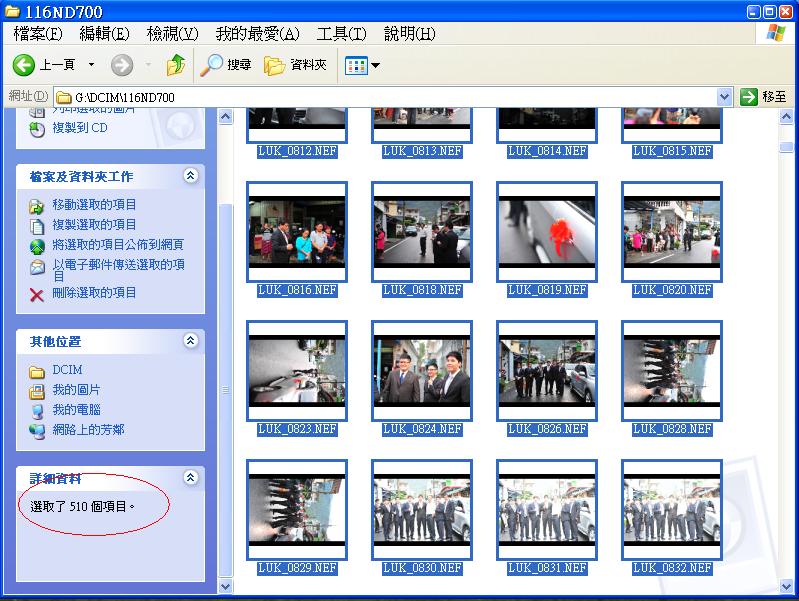This screenshot has height=601, width=799.
Task: Open the 檔案(F) menu
Action: 38,34
